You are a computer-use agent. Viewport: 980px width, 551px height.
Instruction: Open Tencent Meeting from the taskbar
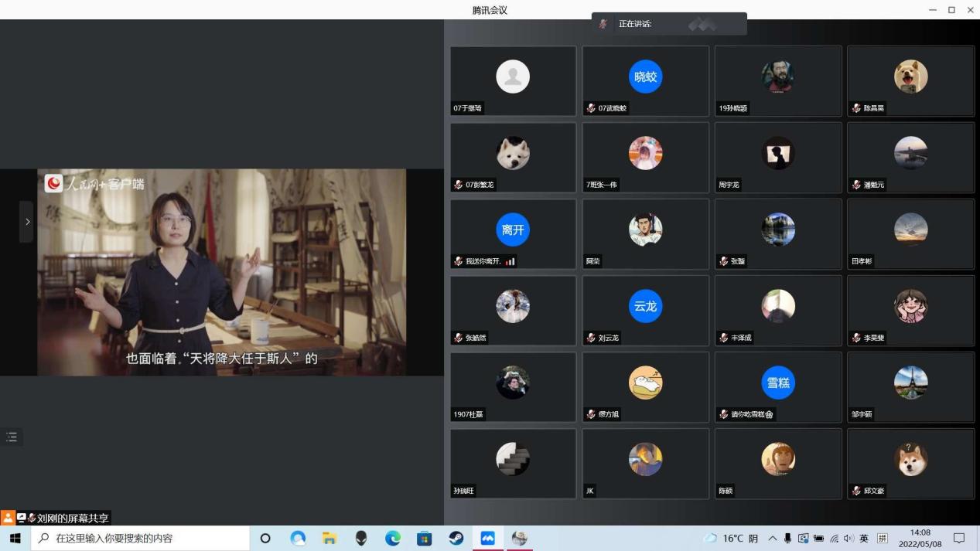tap(487, 539)
